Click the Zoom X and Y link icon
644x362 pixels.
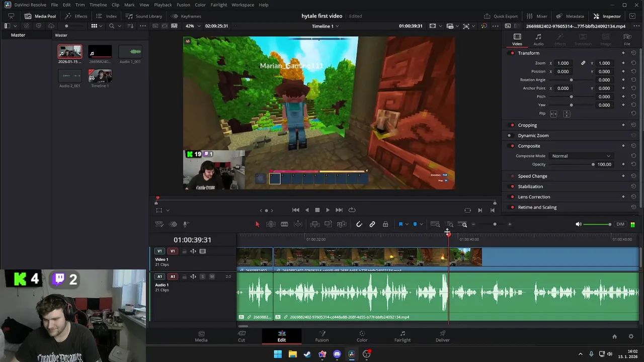(x=583, y=63)
